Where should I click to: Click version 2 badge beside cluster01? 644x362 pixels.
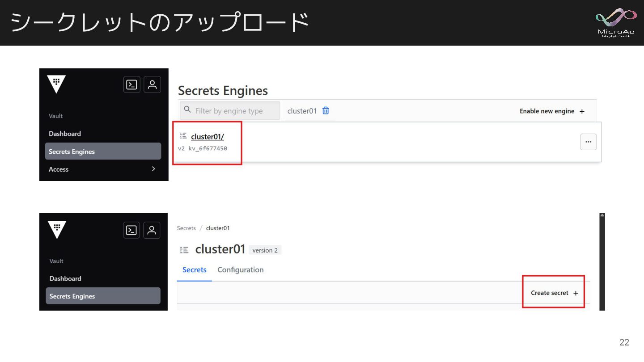pos(265,250)
